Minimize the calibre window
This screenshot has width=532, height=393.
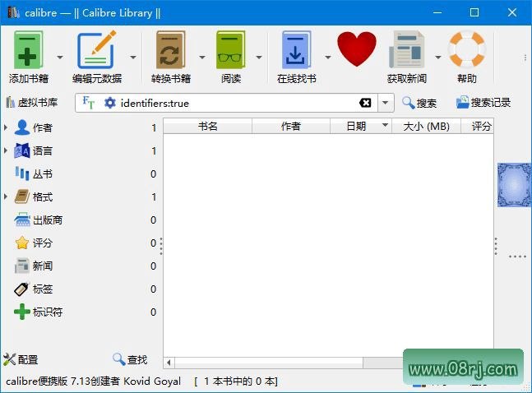(x=437, y=12)
